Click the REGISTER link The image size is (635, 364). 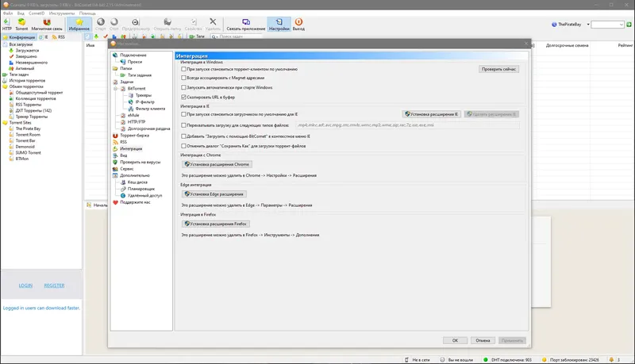[54, 285]
